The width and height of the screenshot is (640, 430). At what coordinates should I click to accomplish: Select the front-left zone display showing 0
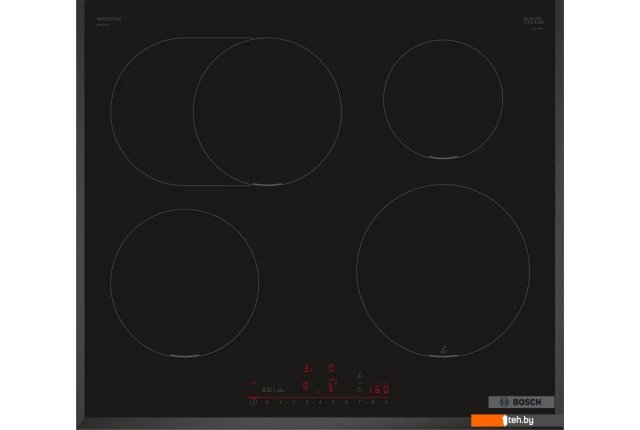pos(306,386)
